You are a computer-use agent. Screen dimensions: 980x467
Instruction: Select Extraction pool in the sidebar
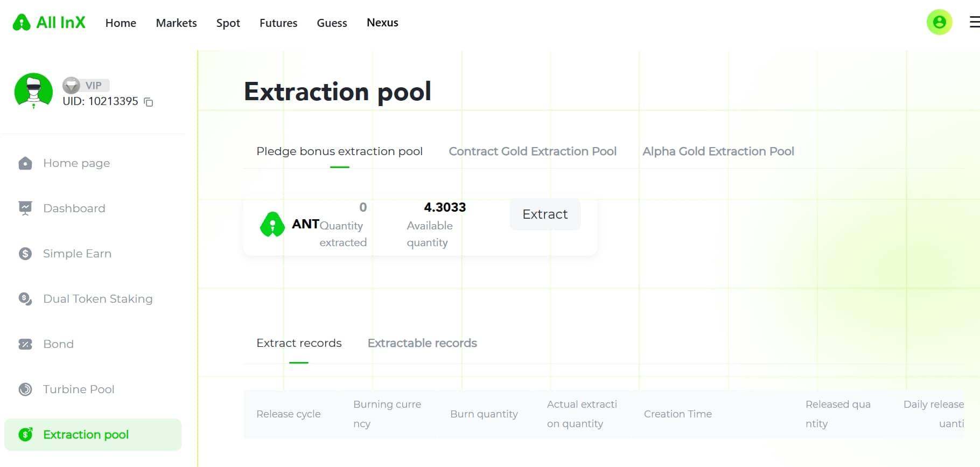[x=86, y=435]
